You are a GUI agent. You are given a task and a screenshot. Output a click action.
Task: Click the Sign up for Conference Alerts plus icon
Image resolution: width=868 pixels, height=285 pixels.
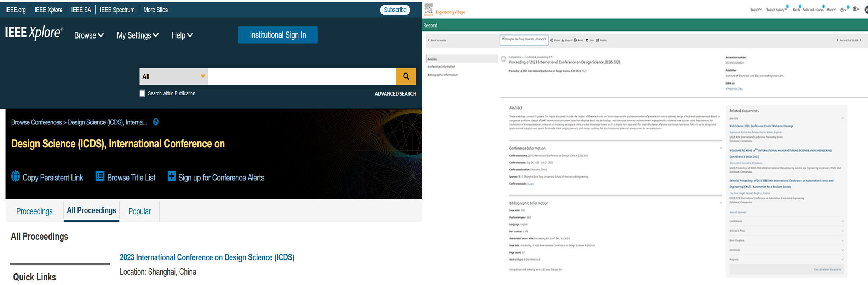tap(171, 176)
